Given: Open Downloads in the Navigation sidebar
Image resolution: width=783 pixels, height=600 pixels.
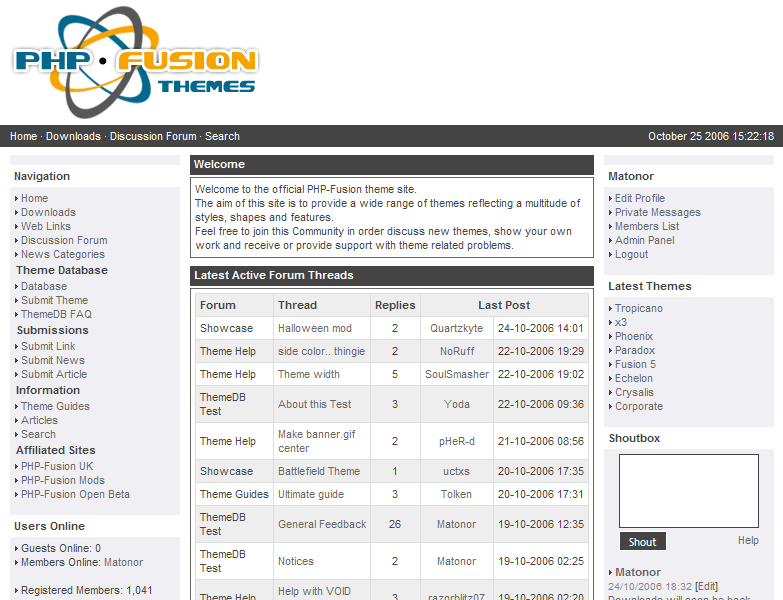Looking at the screenshot, I should (48, 212).
